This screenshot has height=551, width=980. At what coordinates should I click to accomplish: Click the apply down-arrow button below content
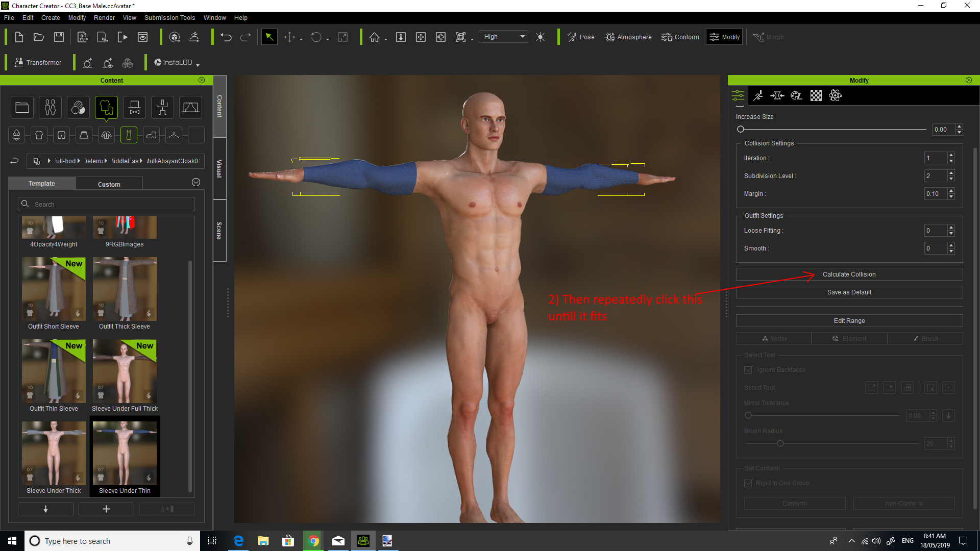click(45, 509)
